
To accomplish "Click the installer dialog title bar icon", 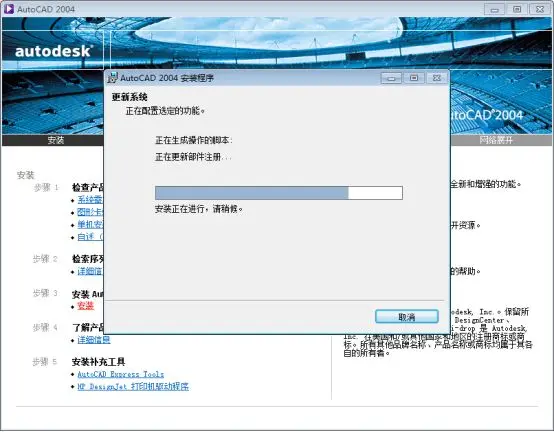I will [x=113, y=77].
